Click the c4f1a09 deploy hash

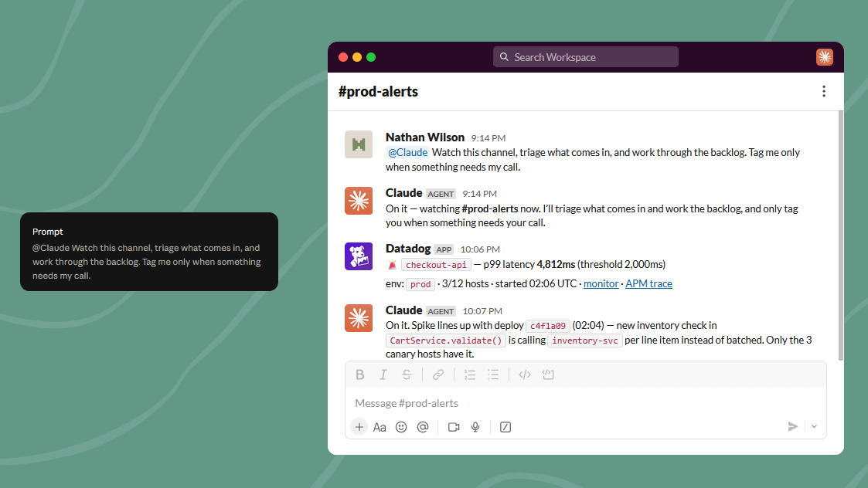pyautogui.click(x=548, y=326)
